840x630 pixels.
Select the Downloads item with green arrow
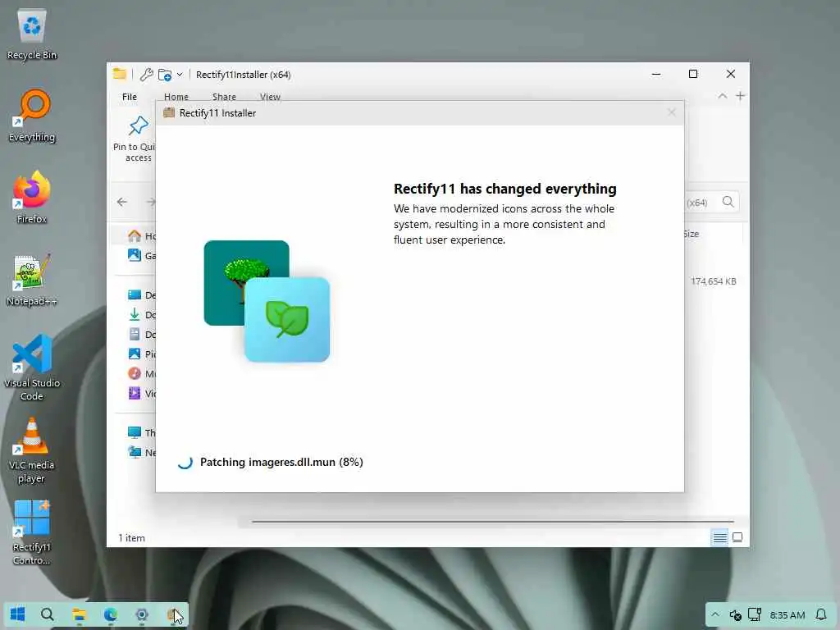(141, 314)
